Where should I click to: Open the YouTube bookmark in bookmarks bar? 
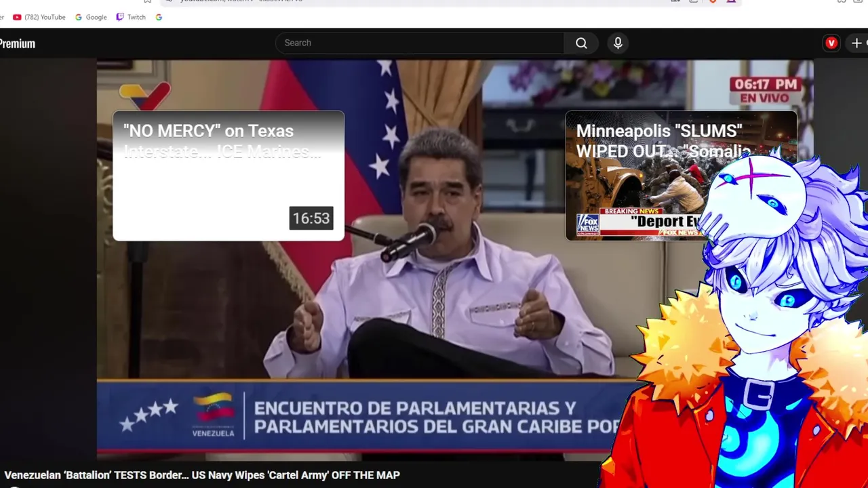39,17
